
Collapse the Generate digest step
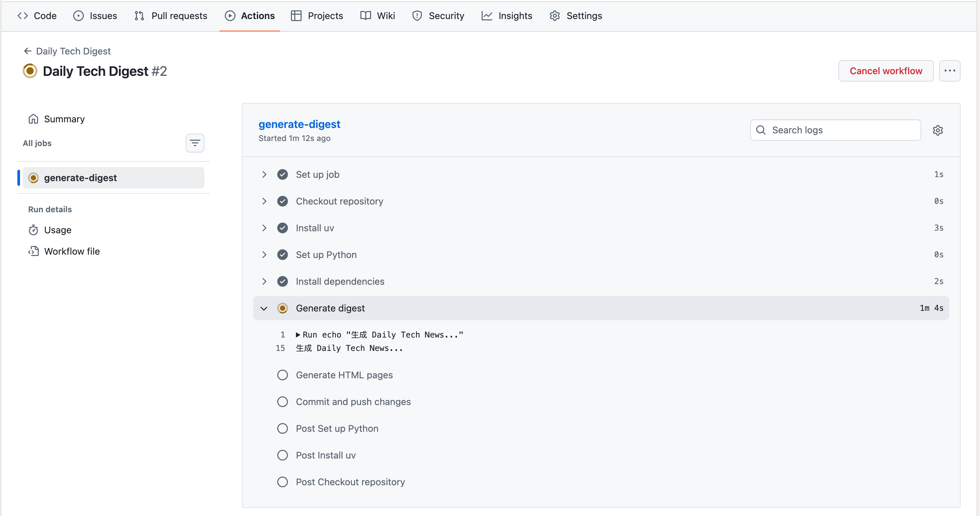coord(264,308)
